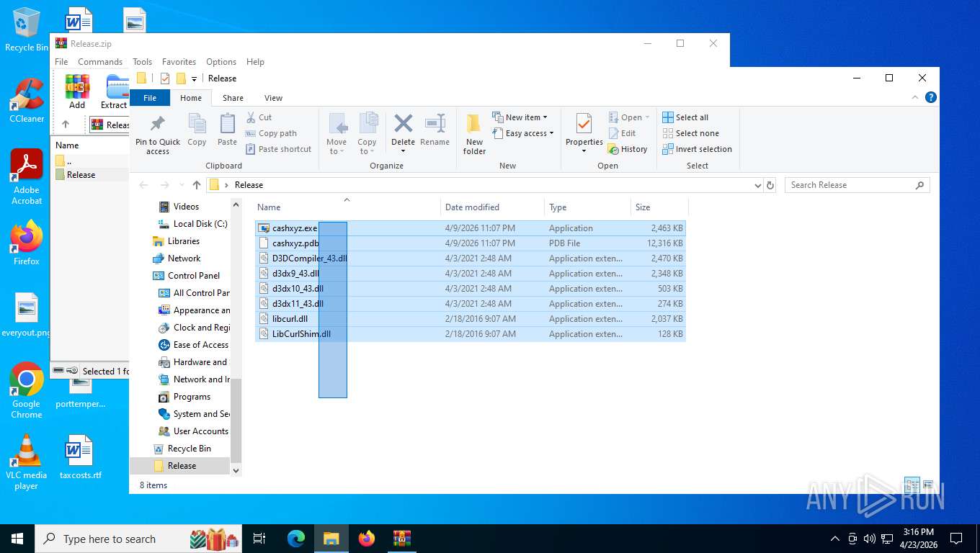980x553 pixels.
Task: Switch to the Share ribbon tab
Action: tap(233, 98)
